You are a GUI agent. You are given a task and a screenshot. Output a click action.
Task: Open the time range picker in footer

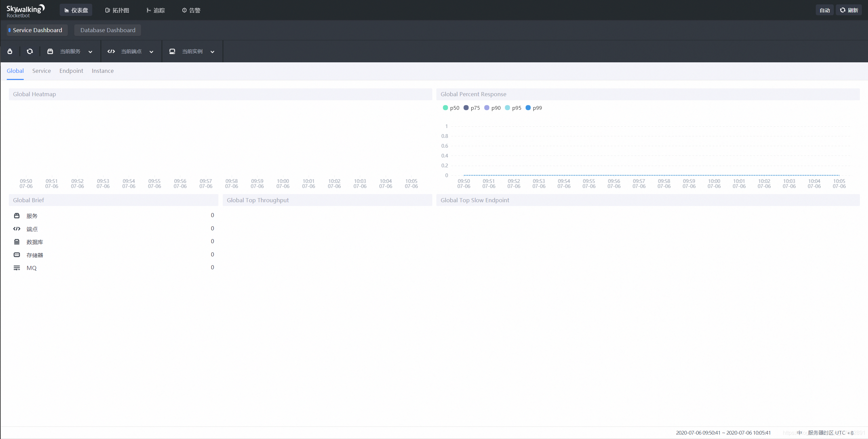point(723,433)
